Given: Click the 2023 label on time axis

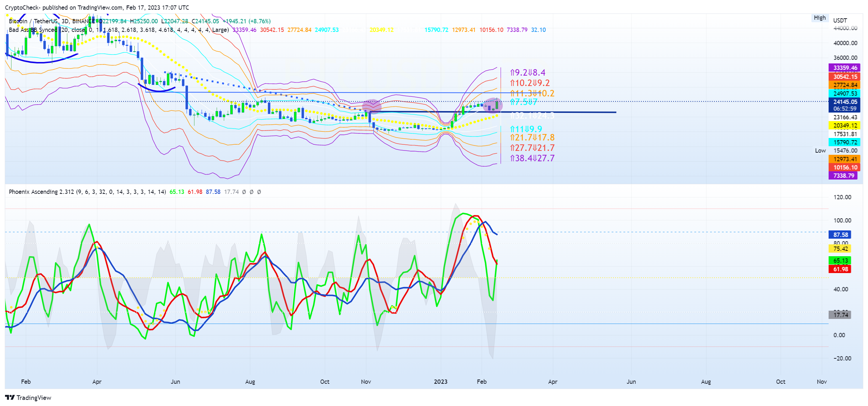Looking at the screenshot, I should (440, 382).
